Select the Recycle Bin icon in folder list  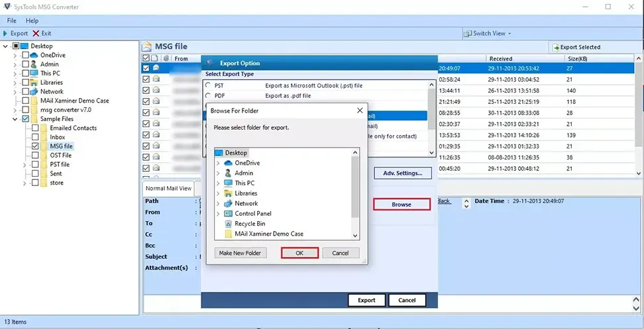coord(229,224)
